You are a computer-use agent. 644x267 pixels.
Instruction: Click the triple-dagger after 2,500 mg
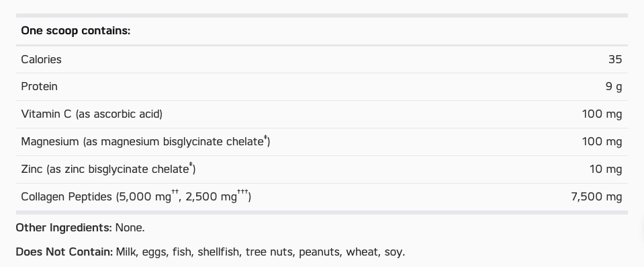coord(242,192)
